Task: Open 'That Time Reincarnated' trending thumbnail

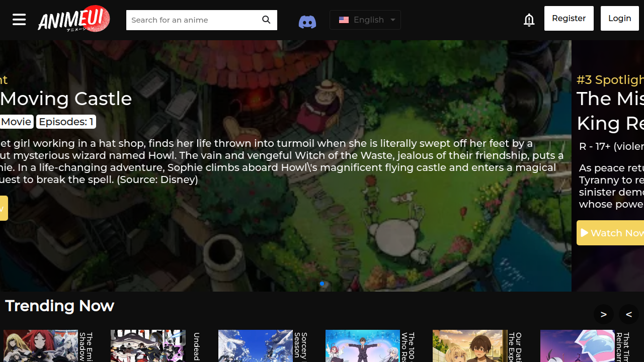Action: 578,346
